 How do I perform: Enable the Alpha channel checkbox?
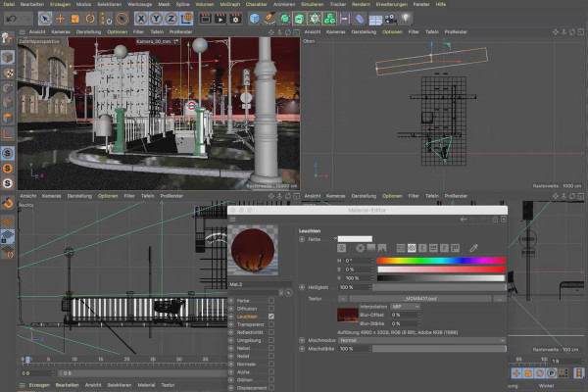(271, 371)
